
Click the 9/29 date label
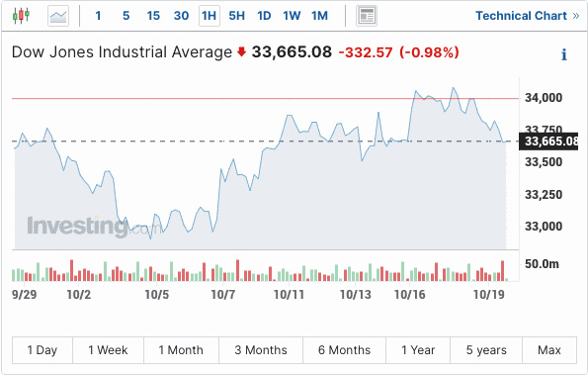pyautogui.click(x=25, y=294)
